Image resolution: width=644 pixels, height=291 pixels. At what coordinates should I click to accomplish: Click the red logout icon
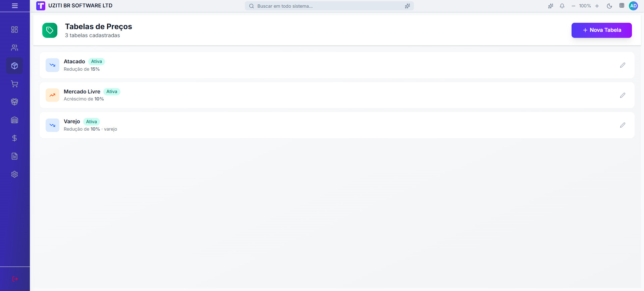pos(15,279)
